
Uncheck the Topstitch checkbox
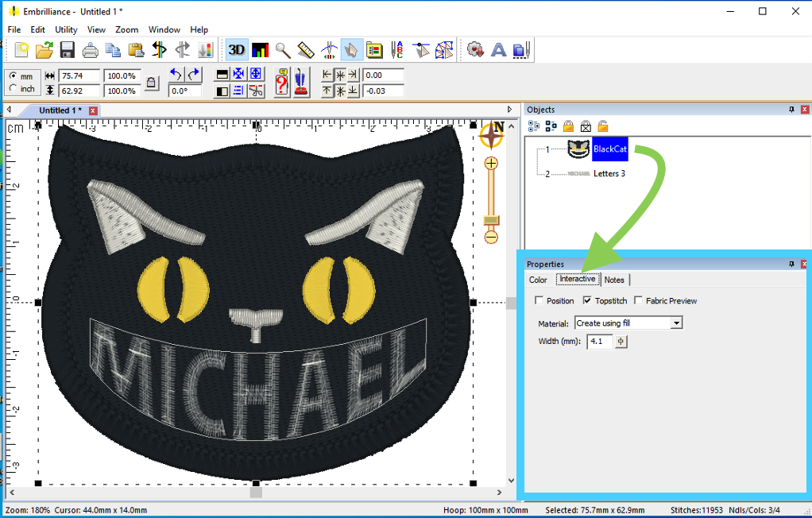pos(587,301)
